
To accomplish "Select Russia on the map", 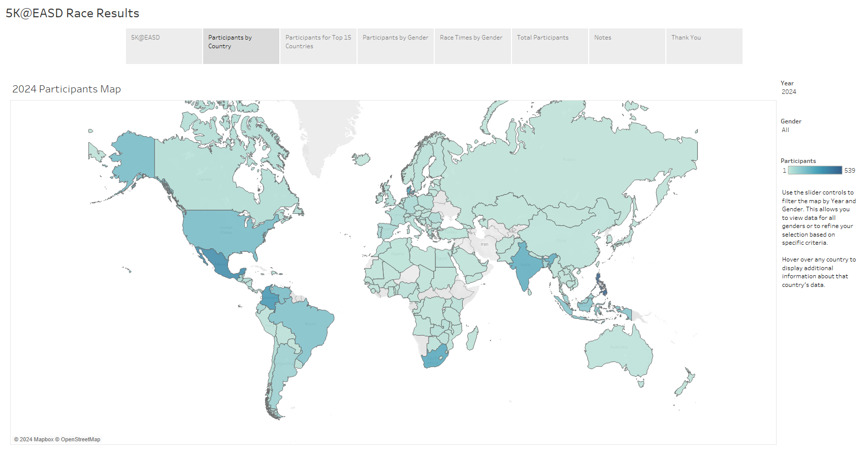I will click(569, 162).
